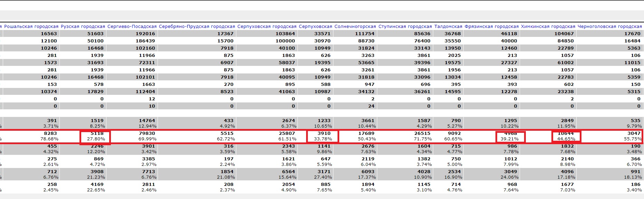Image resolution: width=644 pixels, height=199 pixels.
Task: Open the Сергиево-Посадская column link
Action: tap(132, 26)
